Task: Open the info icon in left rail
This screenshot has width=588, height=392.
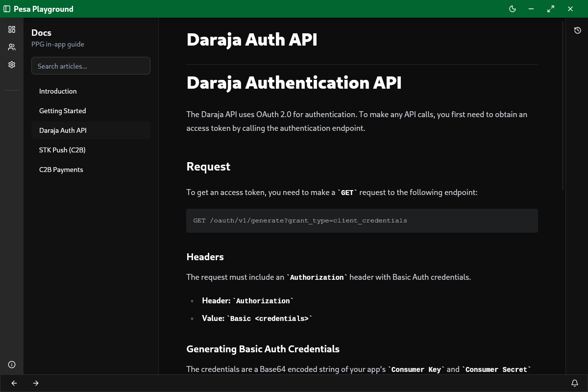Action: click(x=12, y=365)
